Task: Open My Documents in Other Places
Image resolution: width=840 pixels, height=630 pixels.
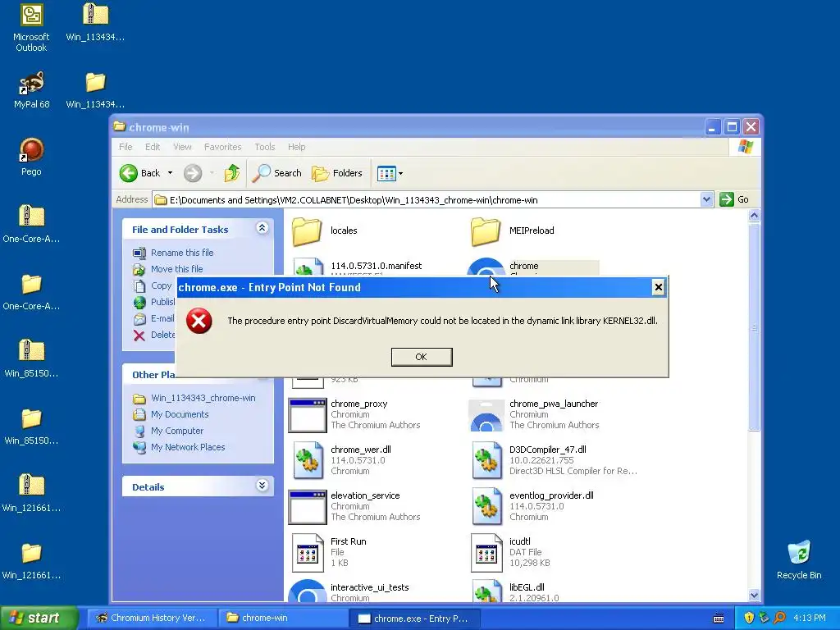Action: click(180, 414)
